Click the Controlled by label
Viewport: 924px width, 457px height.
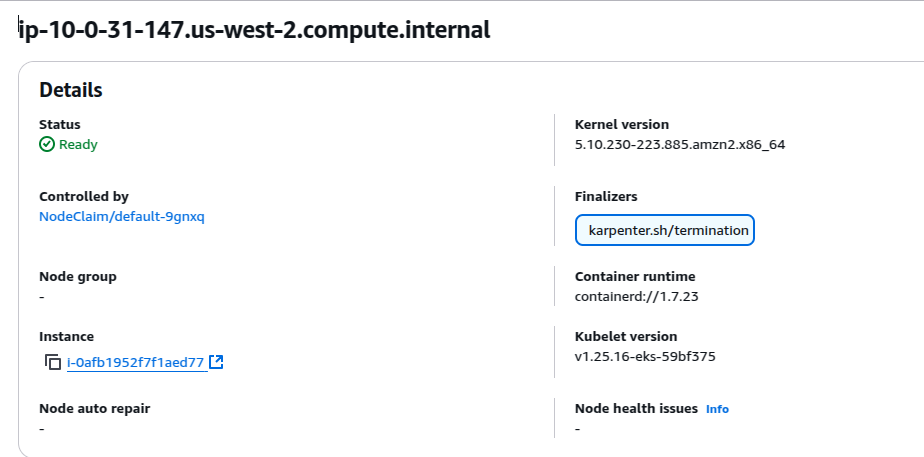point(84,197)
